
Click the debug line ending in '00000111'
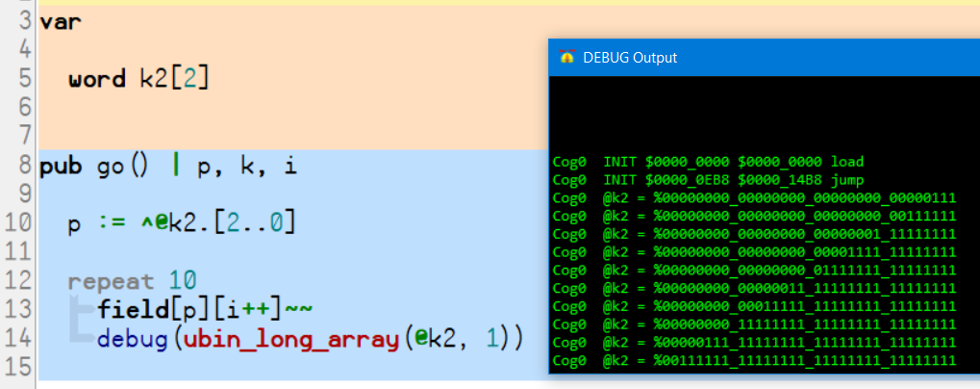[754, 198]
